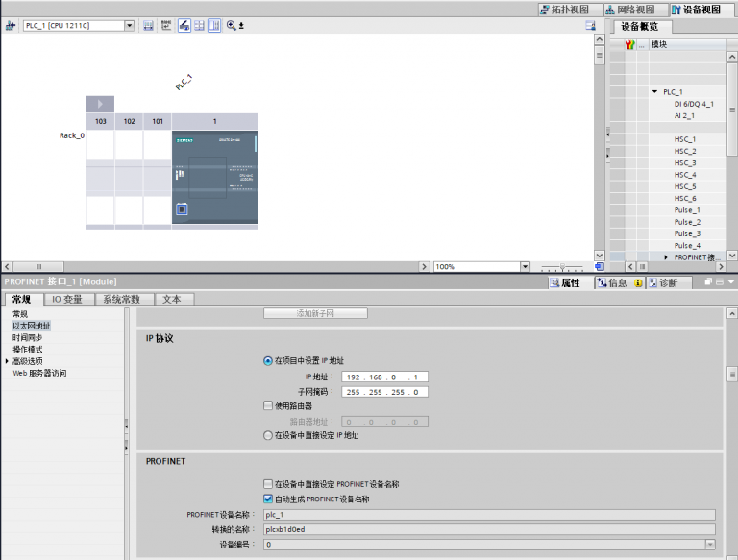Click the canvas horizontal scrollbar right arrow
Viewport: 738px width, 560px height.
point(424,267)
